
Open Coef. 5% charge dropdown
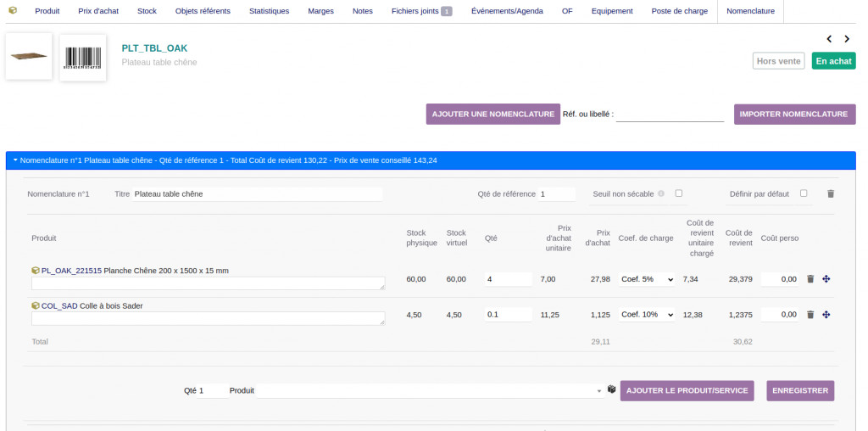tap(647, 279)
